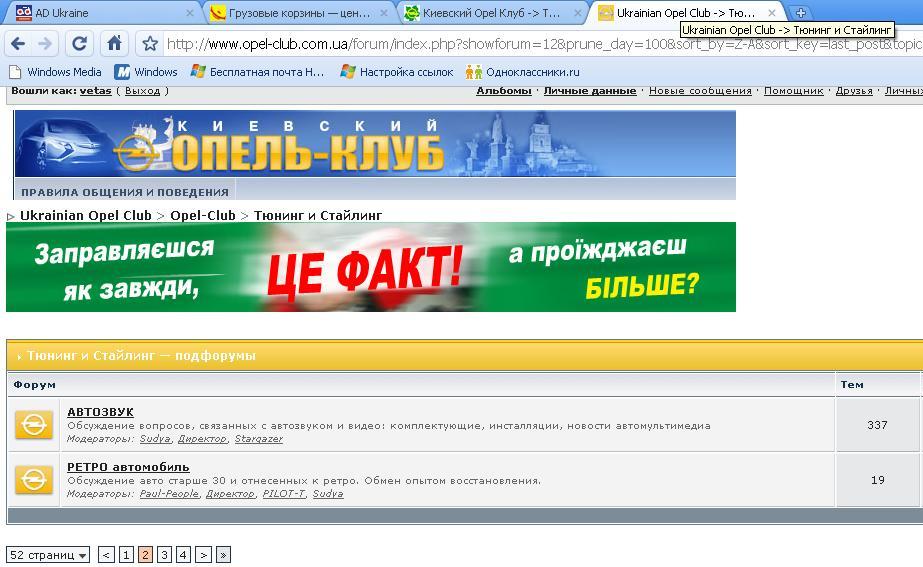
Task: Open Правила общения и поведения tab
Action: click(125, 192)
